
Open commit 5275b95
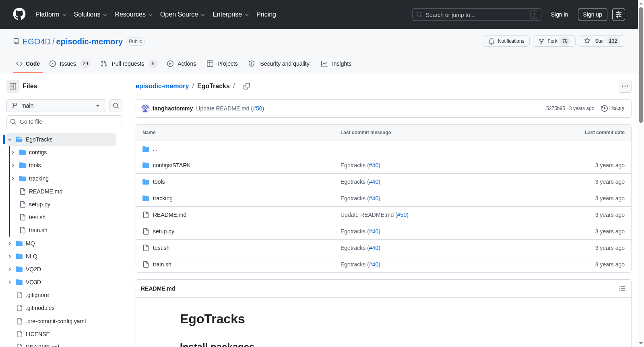pos(555,108)
